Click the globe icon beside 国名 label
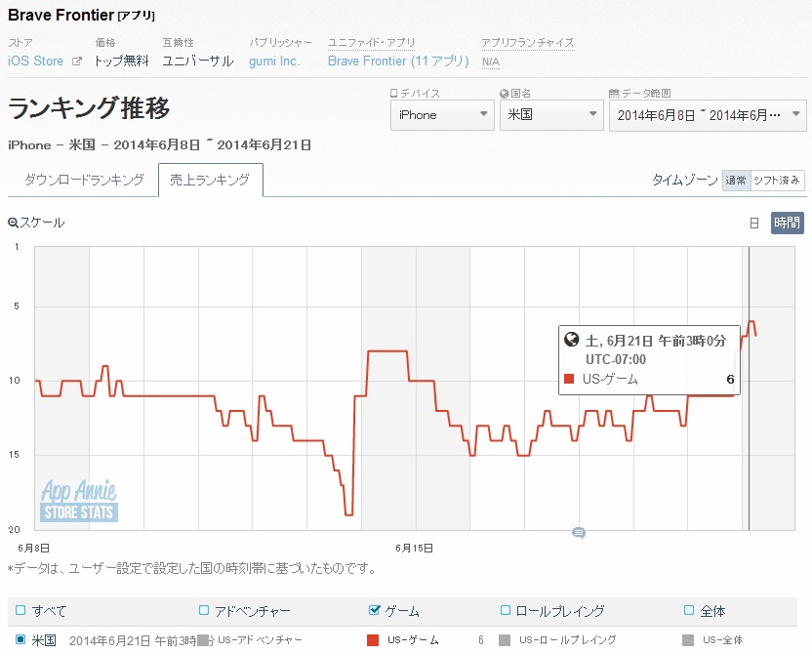 coord(504,93)
